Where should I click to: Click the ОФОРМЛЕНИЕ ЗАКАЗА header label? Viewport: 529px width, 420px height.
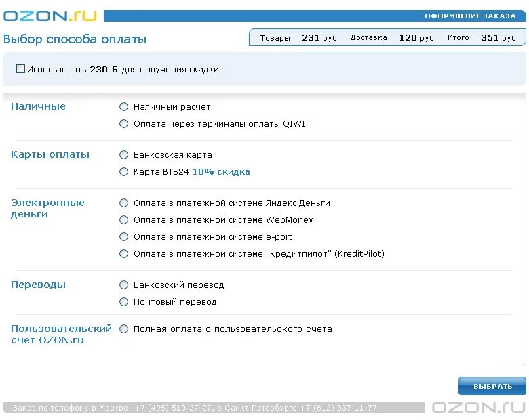470,16
